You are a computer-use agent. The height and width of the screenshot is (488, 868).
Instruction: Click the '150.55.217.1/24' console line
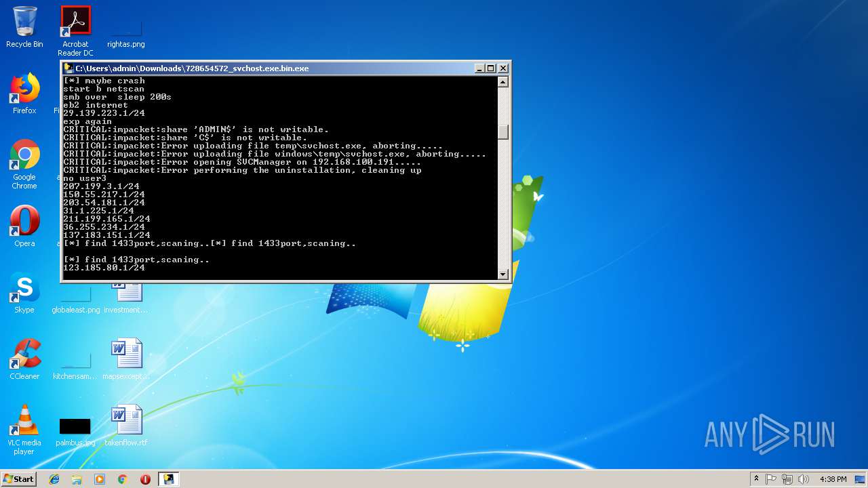(104, 195)
